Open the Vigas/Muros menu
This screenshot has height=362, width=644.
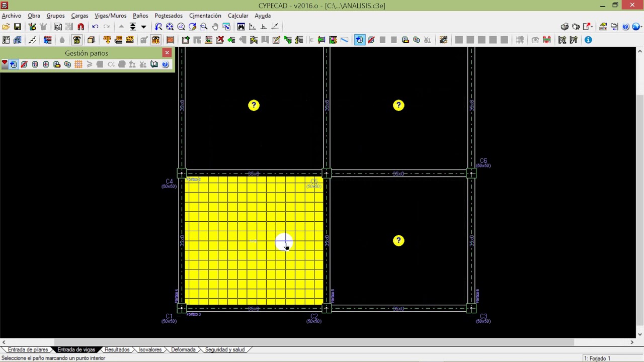pyautogui.click(x=110, y=16)
